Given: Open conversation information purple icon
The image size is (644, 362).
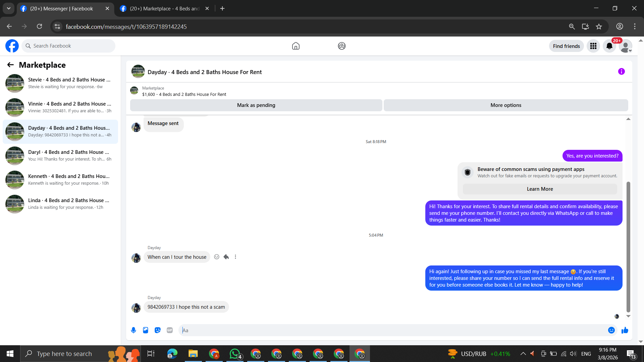Looking at the screenshot, I should [621, 71].
